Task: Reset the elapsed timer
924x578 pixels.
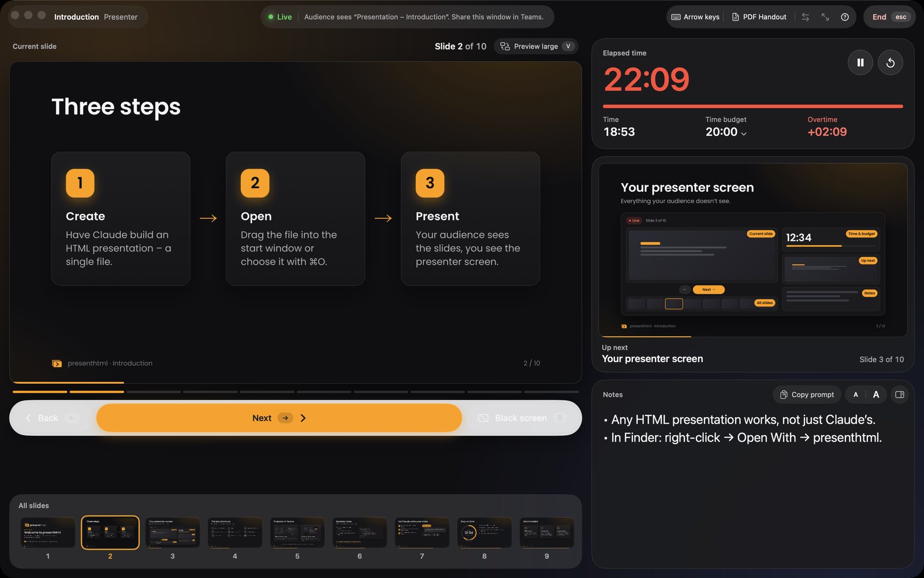Action: [x=890, y=62]
